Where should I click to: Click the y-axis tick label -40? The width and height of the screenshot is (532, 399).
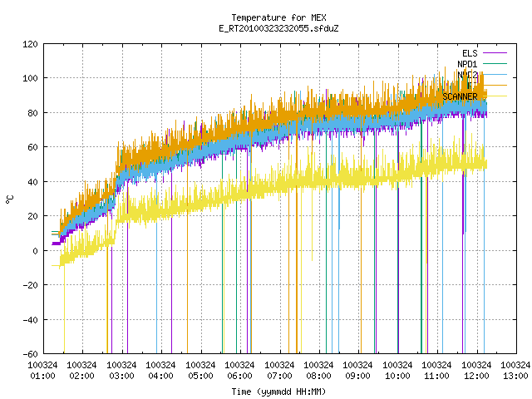coord(30,320)
